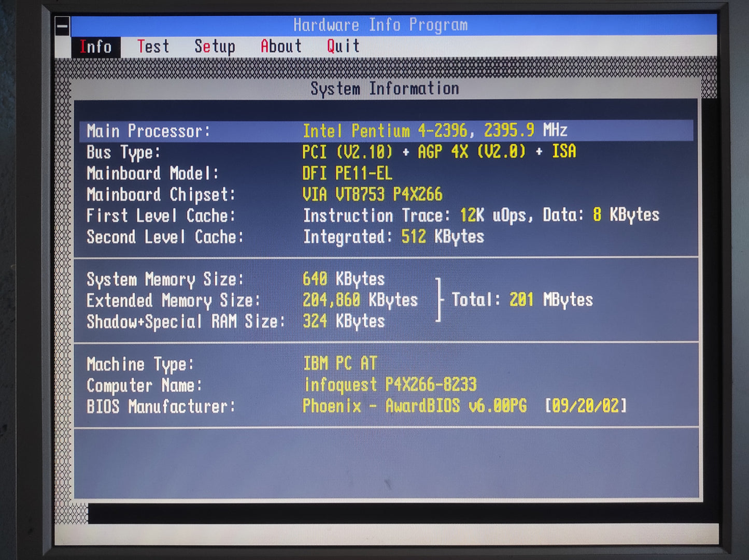Click the Total 201 MBytes summary
Image resolution: width=749 pixels, height=560 pixels.
coord(521,300)
